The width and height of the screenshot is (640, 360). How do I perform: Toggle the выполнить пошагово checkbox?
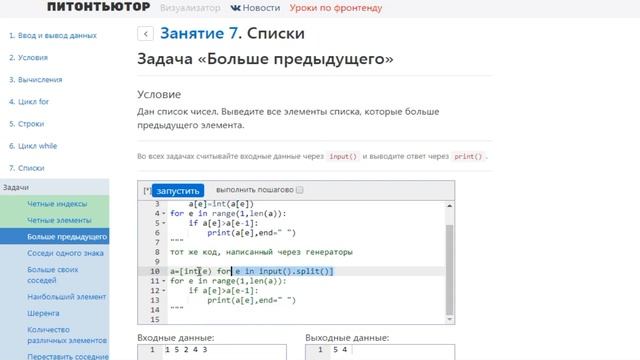pyautogui.click(x=300, y=190)
